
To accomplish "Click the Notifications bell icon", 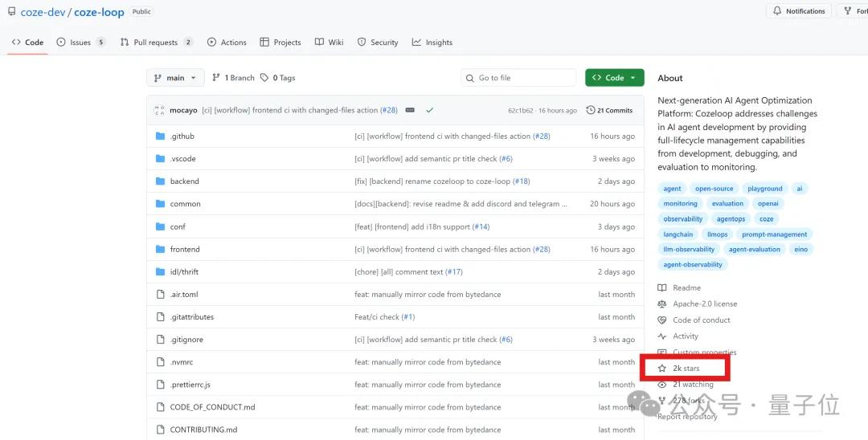I will tap(777, 11).
